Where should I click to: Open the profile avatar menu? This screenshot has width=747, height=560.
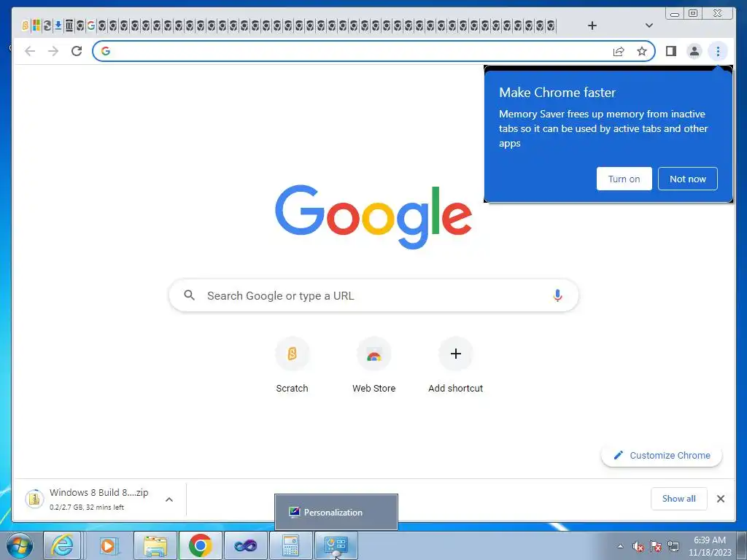coord(694,51)
